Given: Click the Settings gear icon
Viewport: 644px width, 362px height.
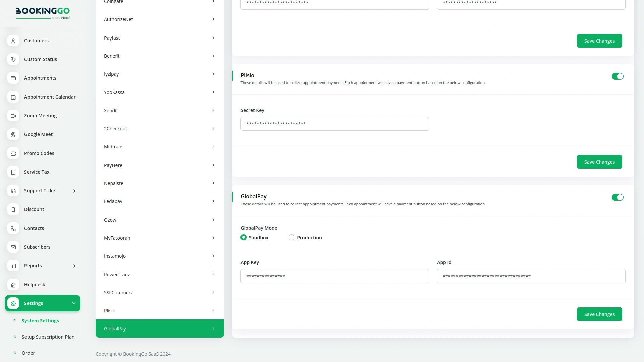Looking at the screenshot, I should click(13, 303).
